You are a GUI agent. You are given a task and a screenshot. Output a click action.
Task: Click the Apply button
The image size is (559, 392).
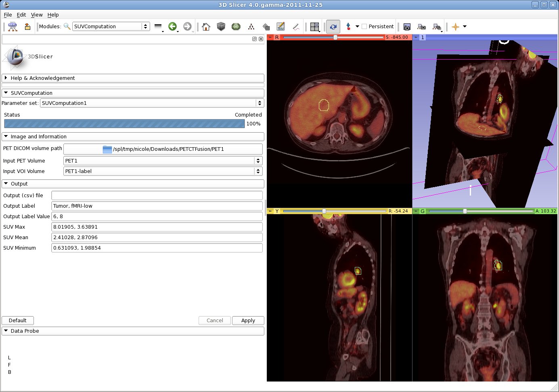[248, 321]
